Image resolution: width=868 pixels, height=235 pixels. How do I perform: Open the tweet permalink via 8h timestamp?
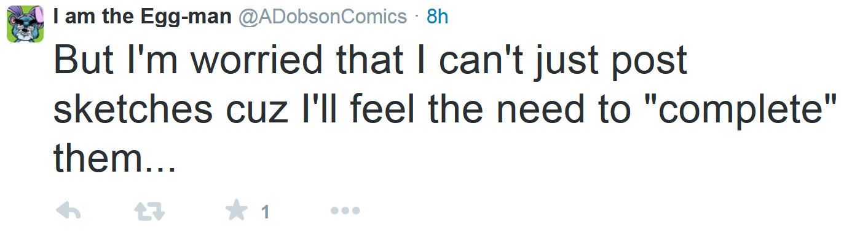[x=438, y=17]
